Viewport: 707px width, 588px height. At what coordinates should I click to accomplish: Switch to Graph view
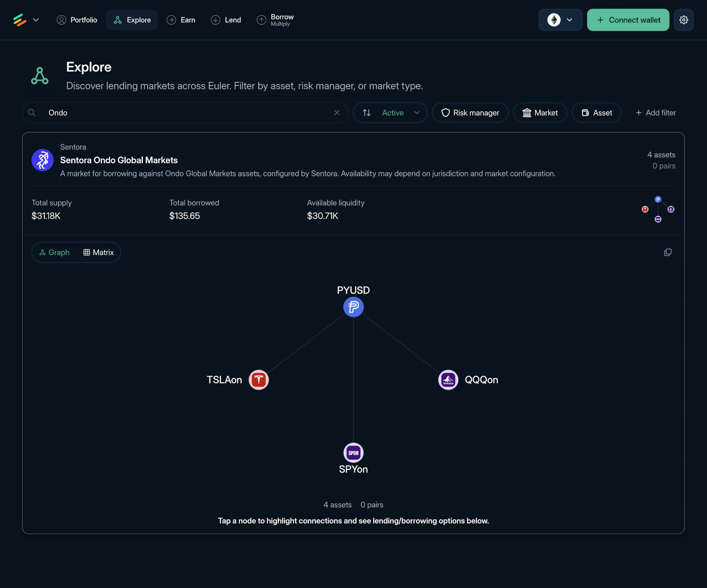(54, 252)
